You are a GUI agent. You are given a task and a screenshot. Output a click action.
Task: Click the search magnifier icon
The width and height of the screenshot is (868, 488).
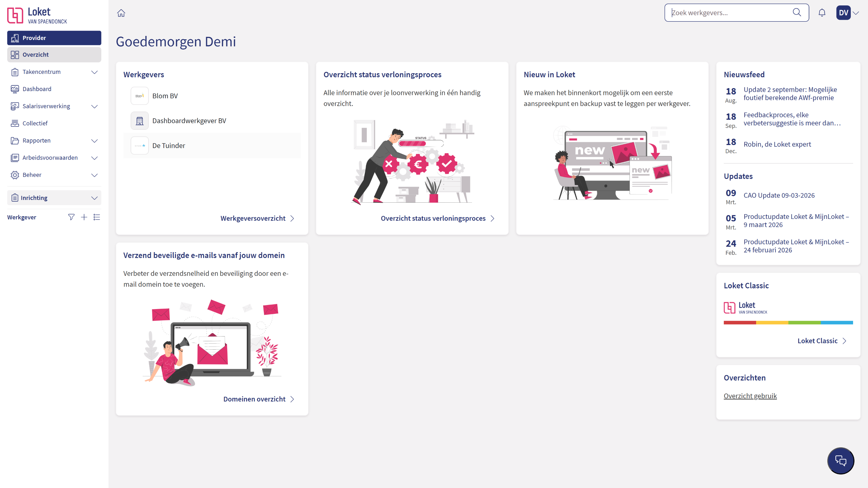coord(797,13)
